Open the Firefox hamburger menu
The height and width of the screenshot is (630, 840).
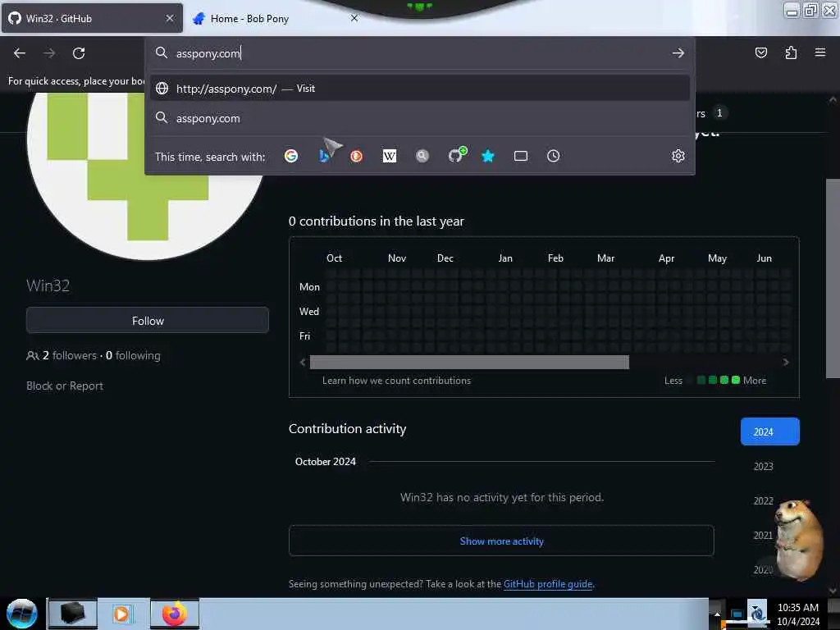click(x=820, y=52)
